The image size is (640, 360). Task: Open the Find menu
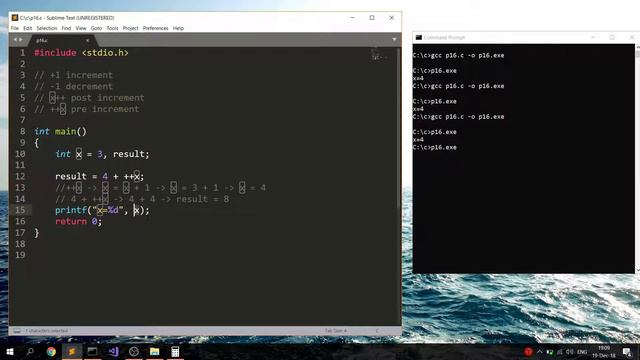pos(66,28)
